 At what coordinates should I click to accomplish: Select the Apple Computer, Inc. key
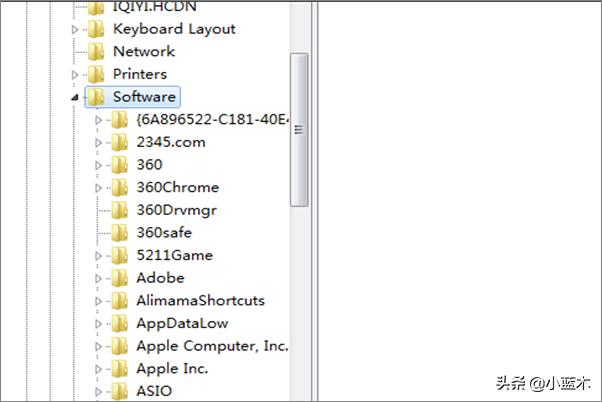click(212, 346)
